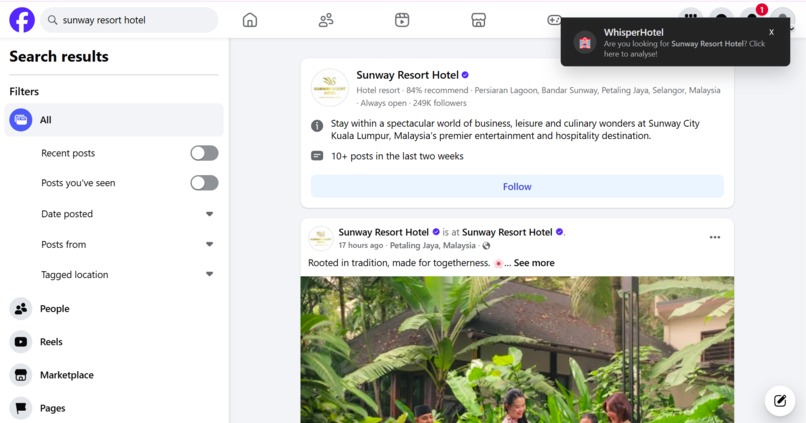Image resolution: width=806 pixels, height=423 pixels.
Task: Open the Friends icon in top navigation
Action: pyautogui.click(x=326, y=20)
